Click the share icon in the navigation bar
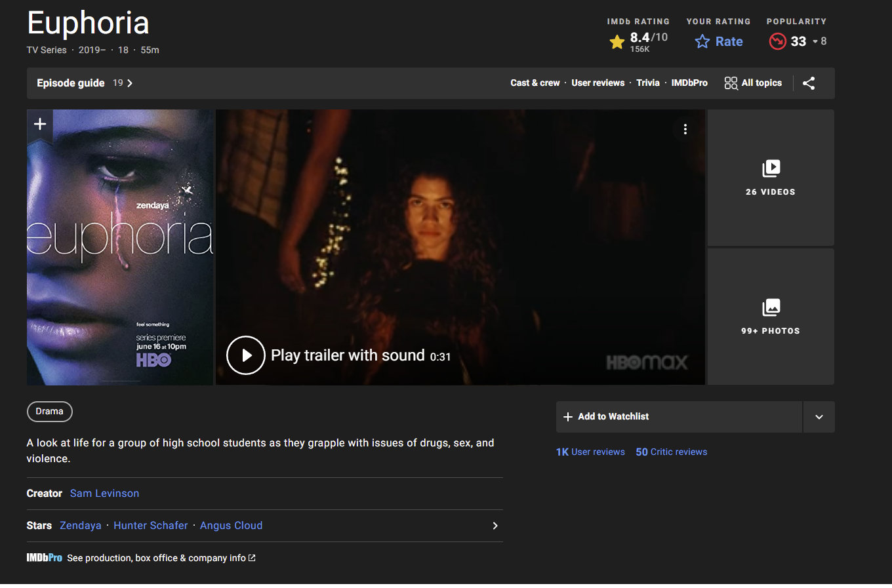This screenshot has height=588, width=892. tap(809, 83)
